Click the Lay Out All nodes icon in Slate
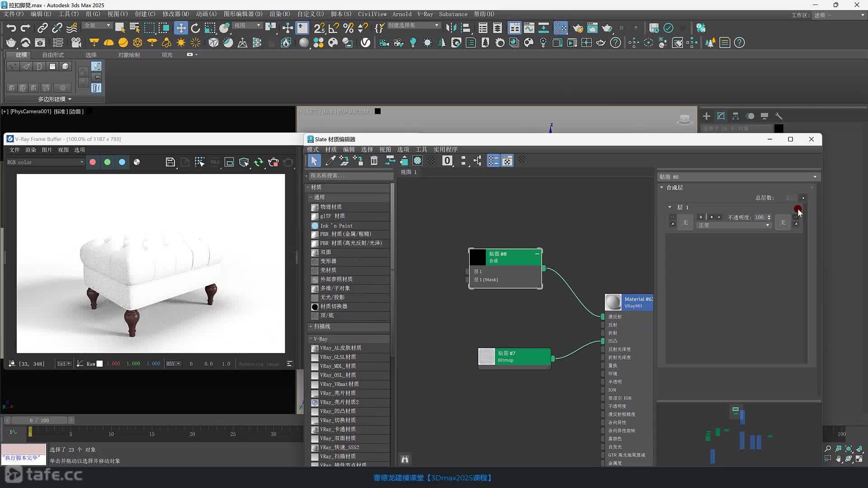 463,160
